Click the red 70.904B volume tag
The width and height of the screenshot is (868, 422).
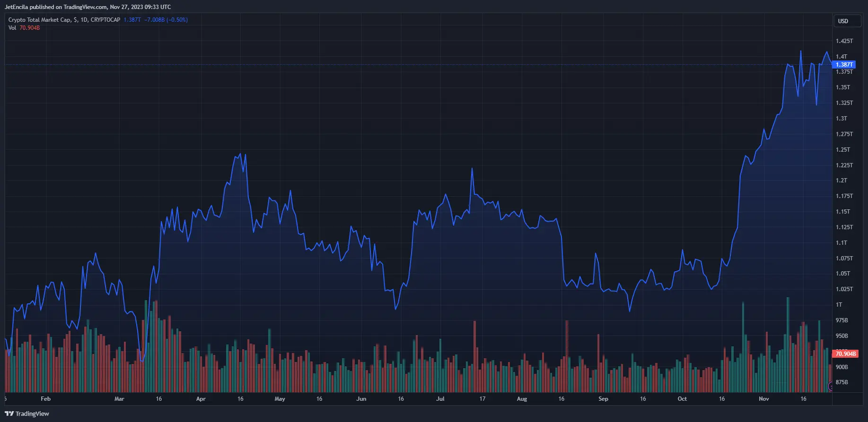point(845,354)
